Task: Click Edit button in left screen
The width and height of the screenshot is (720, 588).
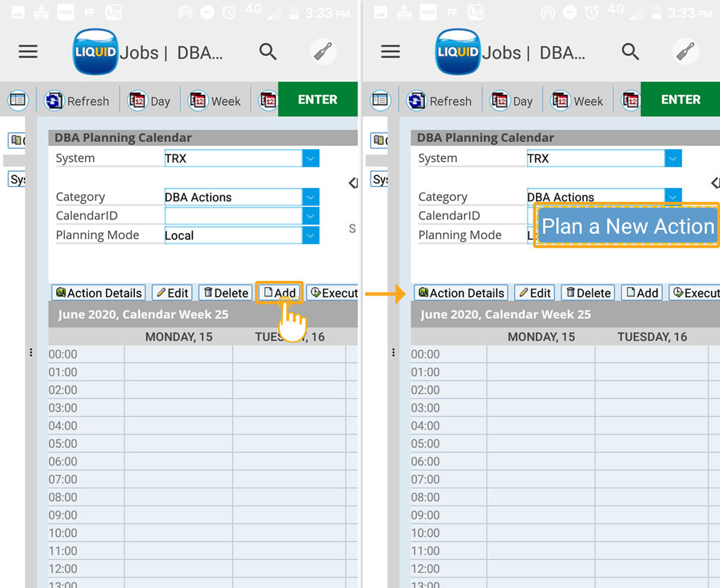Action: pos(172,293)
